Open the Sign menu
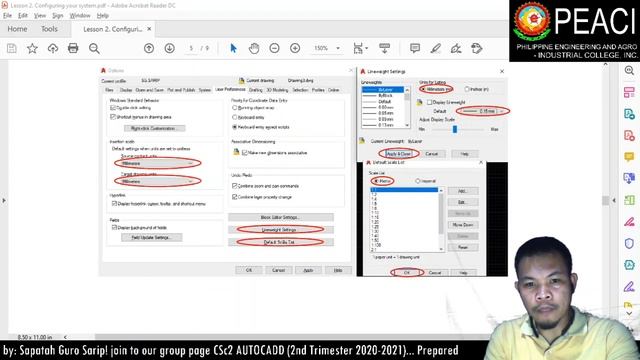 pyautogui.click(x=58, y=16)
